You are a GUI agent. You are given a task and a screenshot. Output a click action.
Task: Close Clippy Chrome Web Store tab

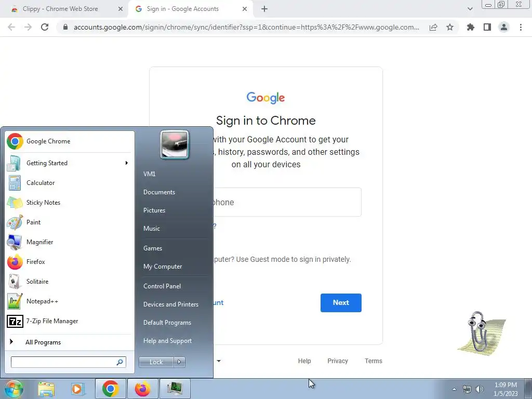121,9
